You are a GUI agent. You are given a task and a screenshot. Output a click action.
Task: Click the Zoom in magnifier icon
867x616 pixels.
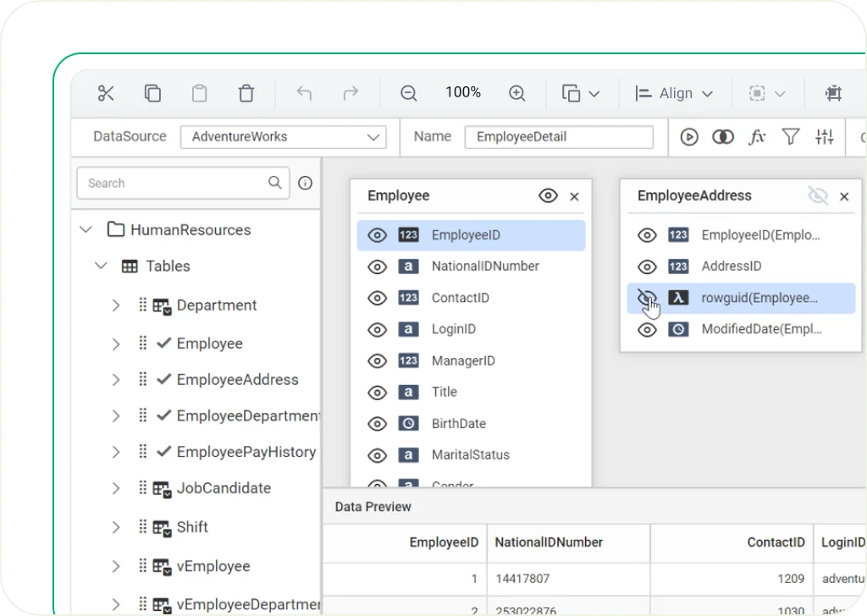click(517, 93)
